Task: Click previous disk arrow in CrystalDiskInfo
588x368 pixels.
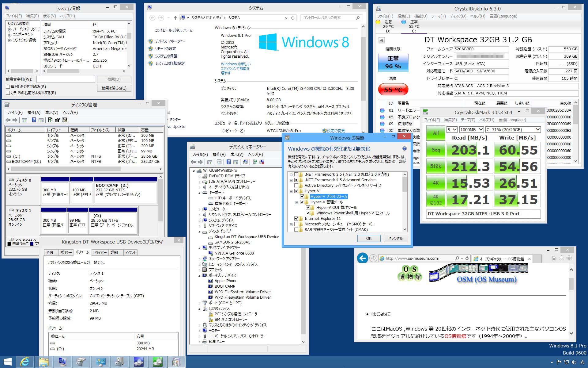Action: pyautogui.click(x=382, y=40)
